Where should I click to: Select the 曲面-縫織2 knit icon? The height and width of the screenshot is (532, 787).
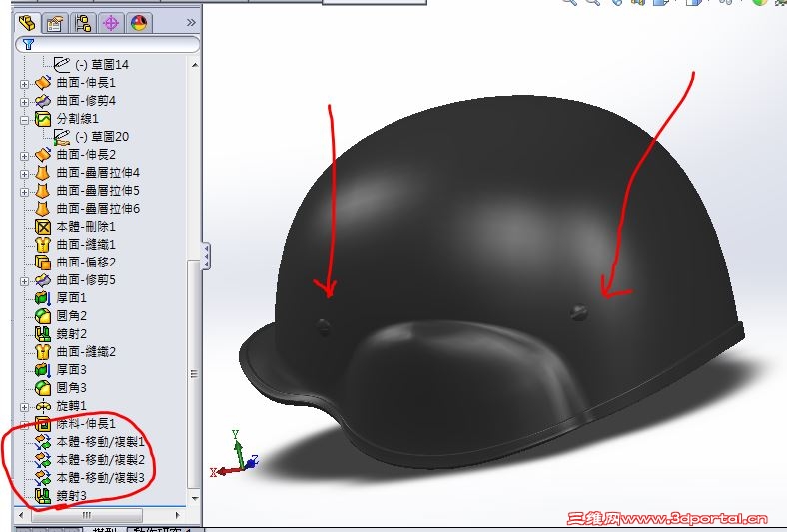(x=43, y=352)
